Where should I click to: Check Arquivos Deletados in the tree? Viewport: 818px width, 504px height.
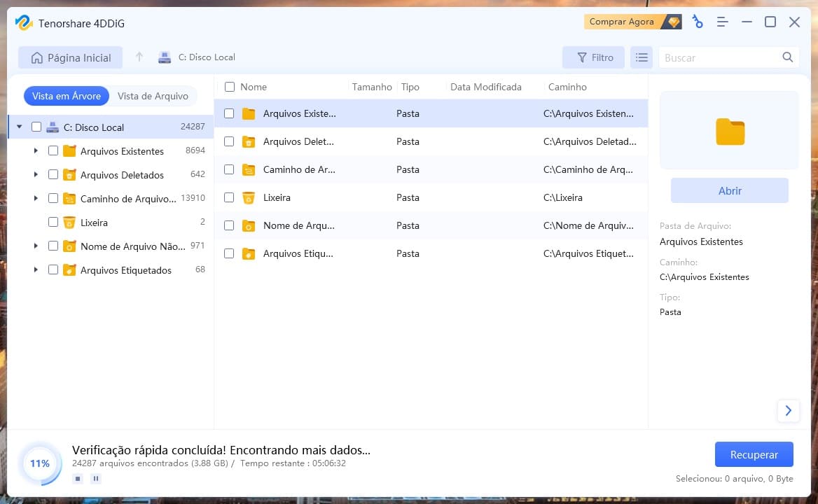point(53,174)
